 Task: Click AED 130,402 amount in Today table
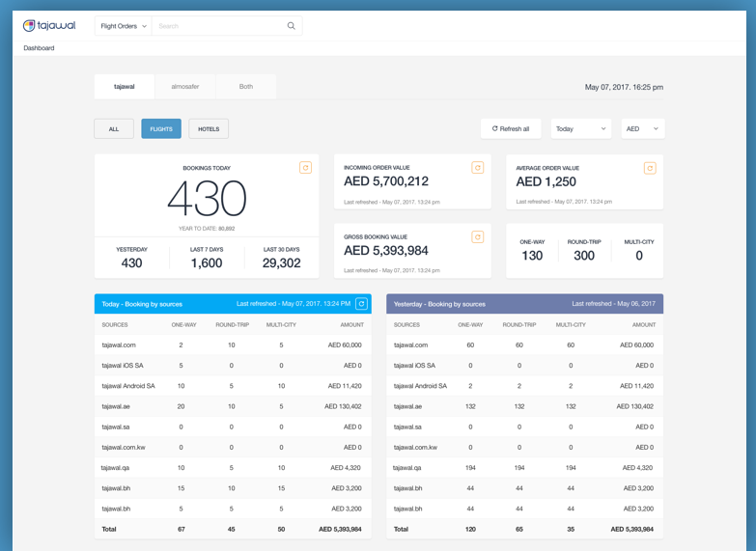coord(343,406)
